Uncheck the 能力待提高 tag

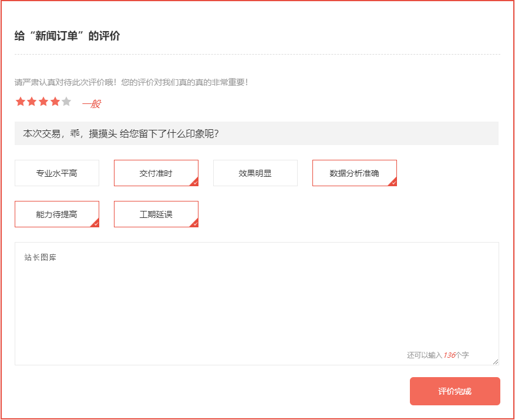coord(57,214)
